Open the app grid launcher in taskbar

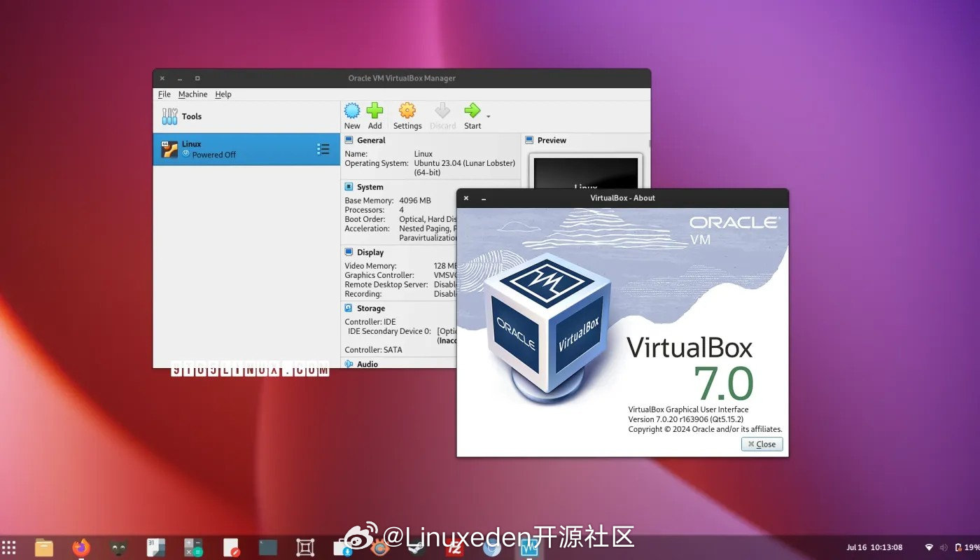point(8,547)
